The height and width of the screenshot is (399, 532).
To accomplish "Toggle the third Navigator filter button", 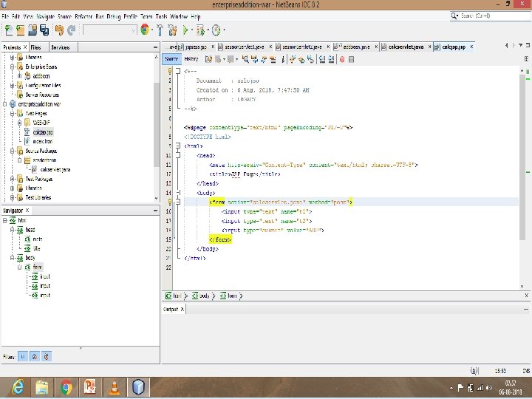I will pyautogui.click(x=47, y=357).
